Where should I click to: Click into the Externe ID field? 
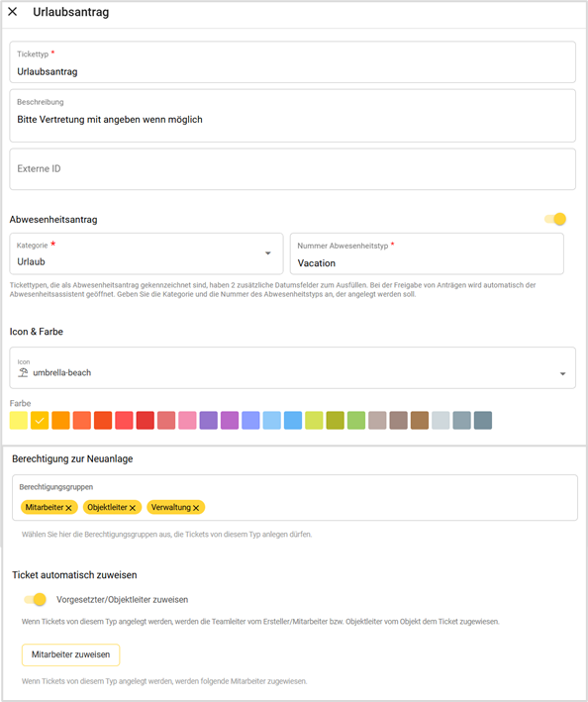(293, 169)
